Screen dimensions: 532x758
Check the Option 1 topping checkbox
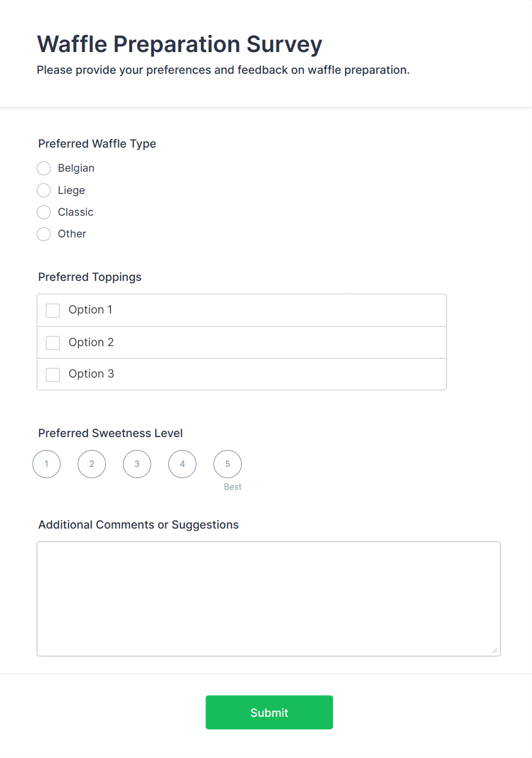point(53,310)
